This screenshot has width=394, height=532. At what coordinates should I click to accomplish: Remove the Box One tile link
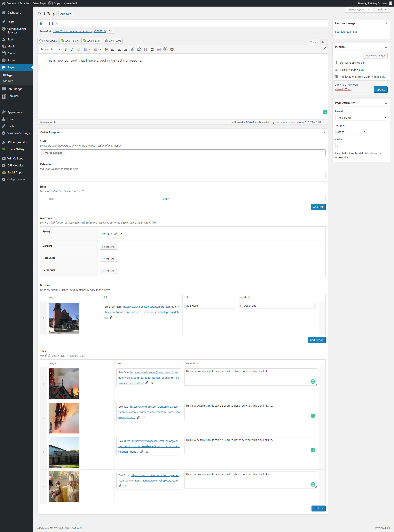click(x=152, y=383)
